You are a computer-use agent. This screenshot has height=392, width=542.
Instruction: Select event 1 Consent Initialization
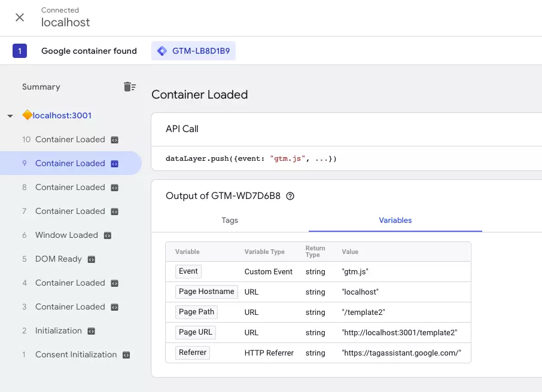76,354
